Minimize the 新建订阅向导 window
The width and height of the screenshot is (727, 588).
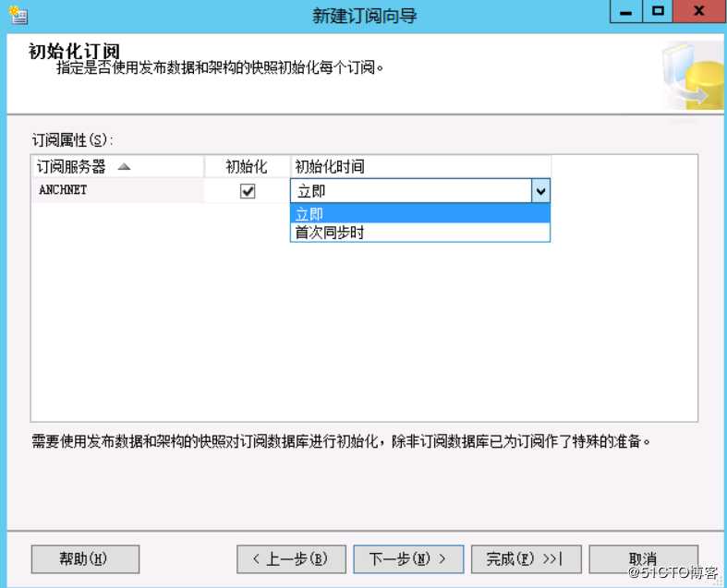coord(625,12)
